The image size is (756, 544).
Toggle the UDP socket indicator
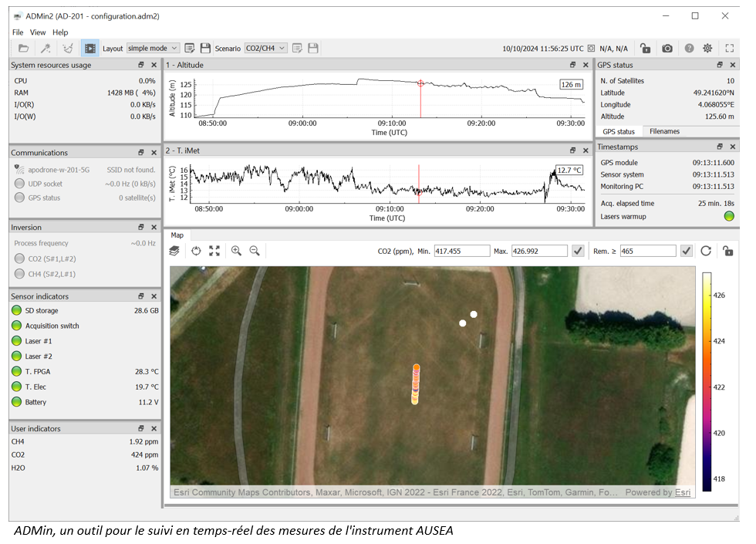point(19,184)
